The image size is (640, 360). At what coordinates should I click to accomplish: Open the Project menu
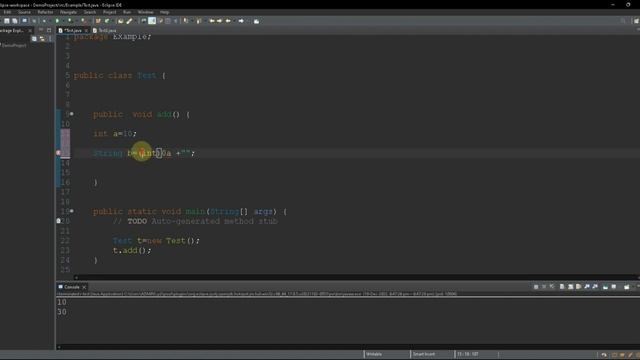[109, 12]
